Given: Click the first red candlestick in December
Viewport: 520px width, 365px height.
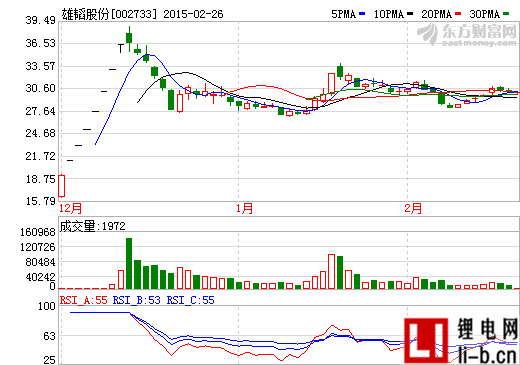Looking at the screenshot, I should pyautogui.click(x=62, y=186).
